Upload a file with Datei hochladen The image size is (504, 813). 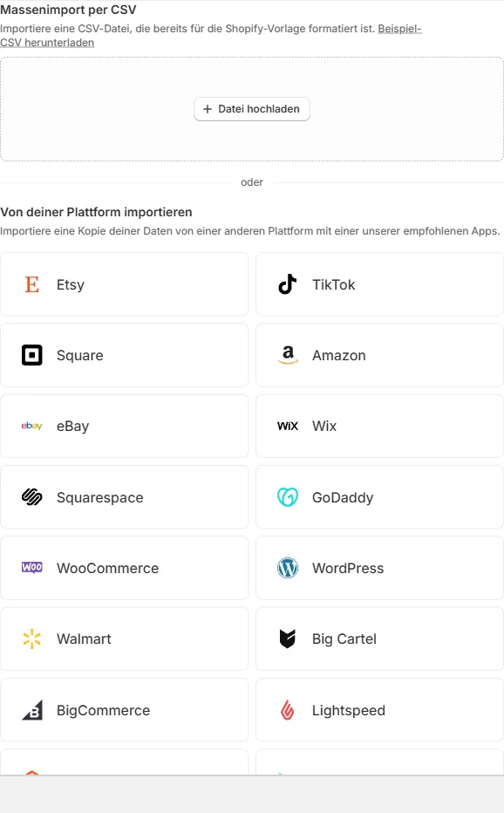[x=252, y=109]
